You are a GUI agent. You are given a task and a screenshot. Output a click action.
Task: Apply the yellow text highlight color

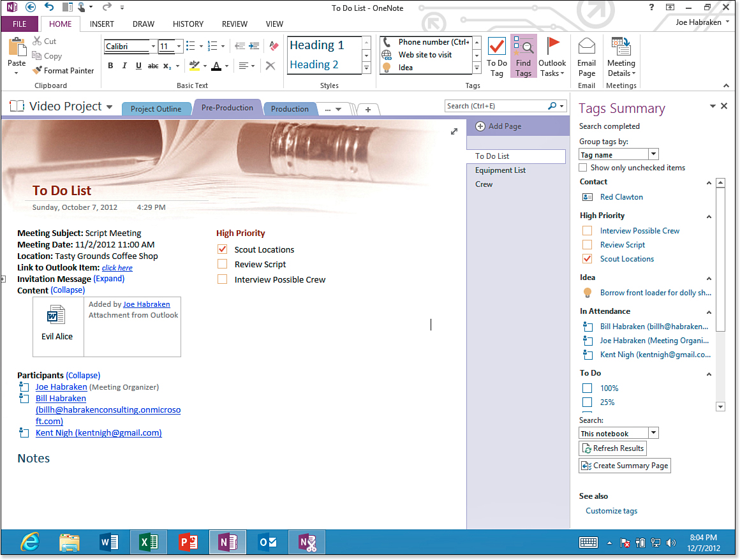[193, 66]
